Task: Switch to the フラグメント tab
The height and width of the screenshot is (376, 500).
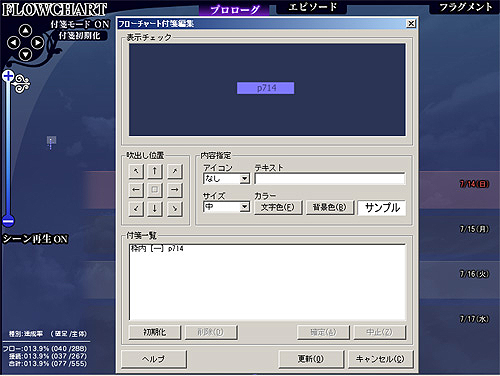Action: coord(465,7)
